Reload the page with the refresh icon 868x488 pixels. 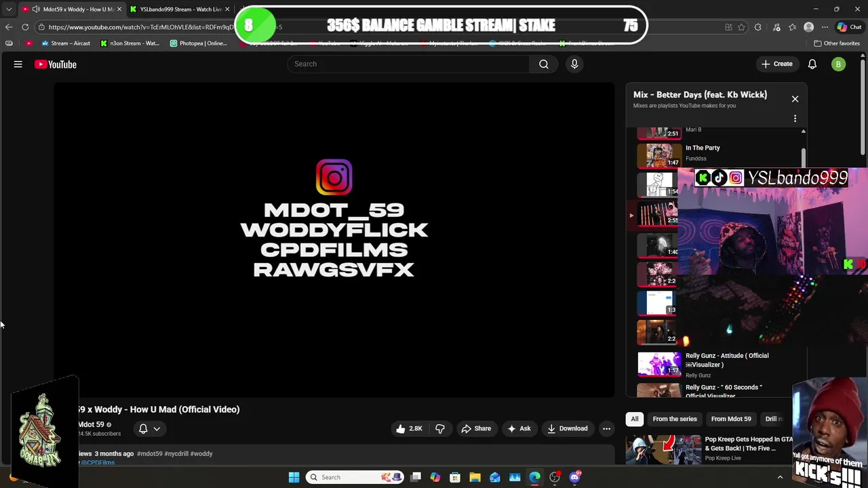coord(25,27)
